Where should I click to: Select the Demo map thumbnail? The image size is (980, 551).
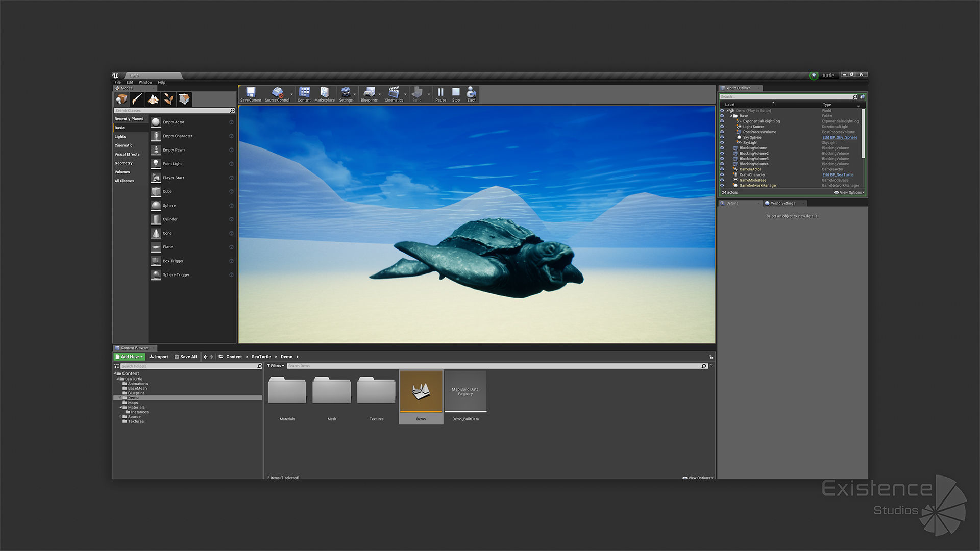[421, 392]
